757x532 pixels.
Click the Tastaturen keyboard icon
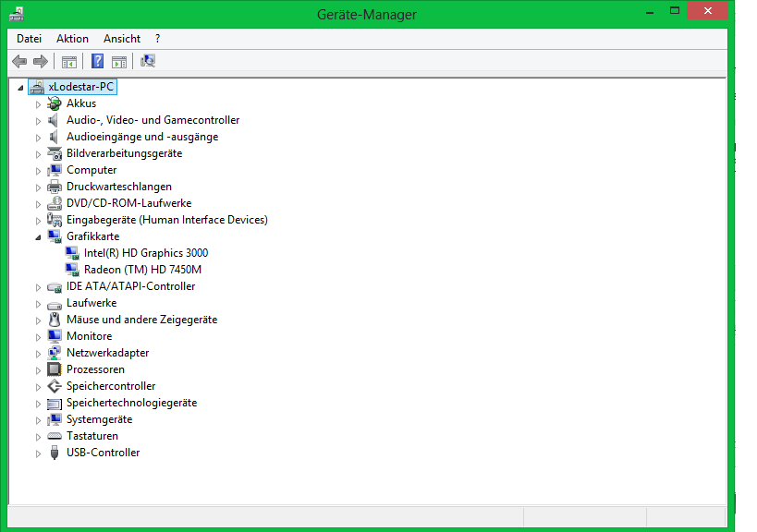tap(55, 436)
